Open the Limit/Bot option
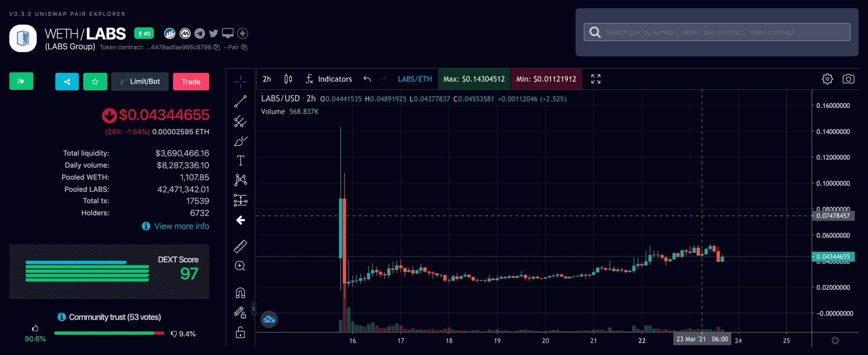868x355 pixels. (140, 81)
